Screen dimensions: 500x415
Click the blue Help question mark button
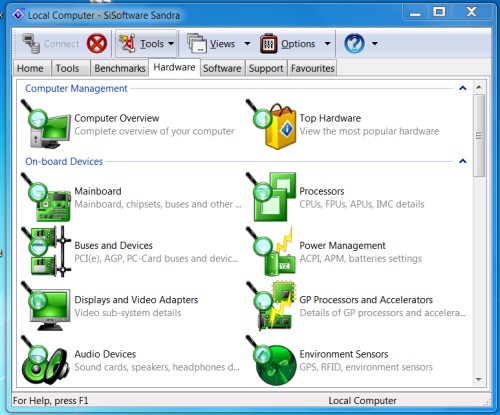(x=354, y=43)
